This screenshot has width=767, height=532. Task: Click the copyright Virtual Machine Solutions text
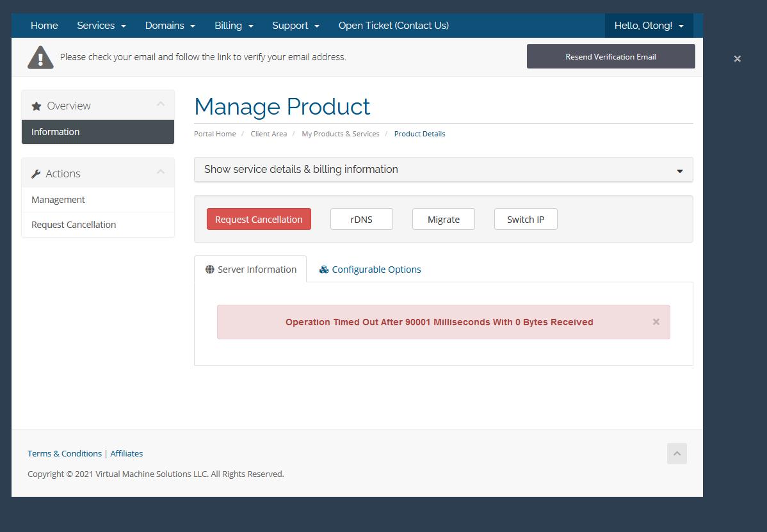click(x=156, y=474)
